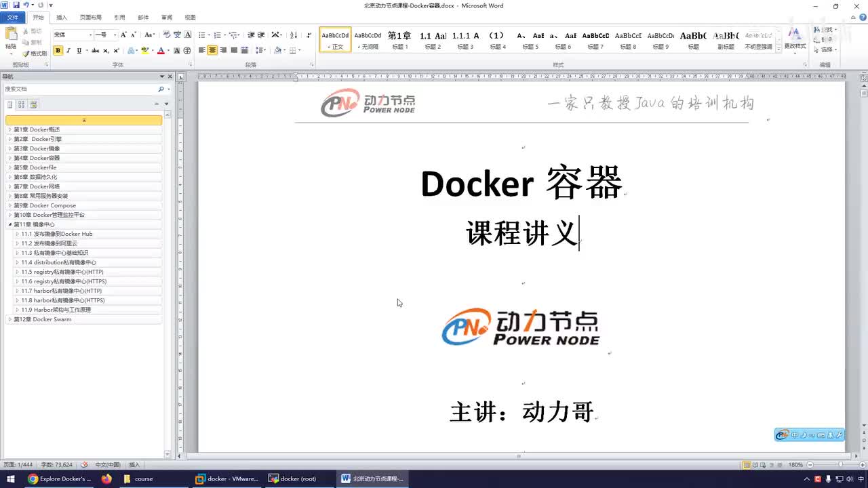This screenshot has height=488, width=868.
Task: Pick the red font color swatch
Action: tap(161, 51)
